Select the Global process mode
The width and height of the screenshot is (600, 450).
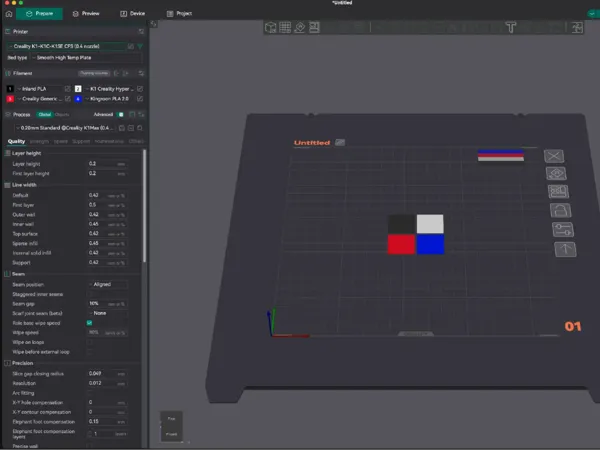tap(44, 114)
